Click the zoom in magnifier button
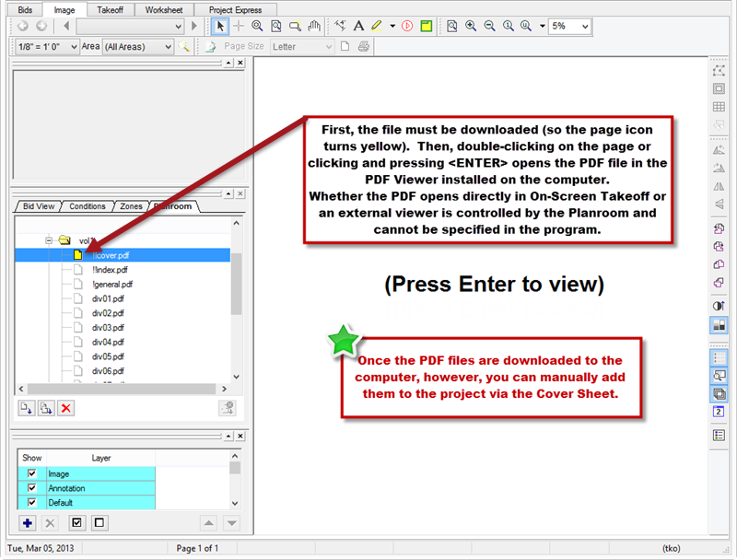This screenshot has height=560, width=737. tap(471, 27)
